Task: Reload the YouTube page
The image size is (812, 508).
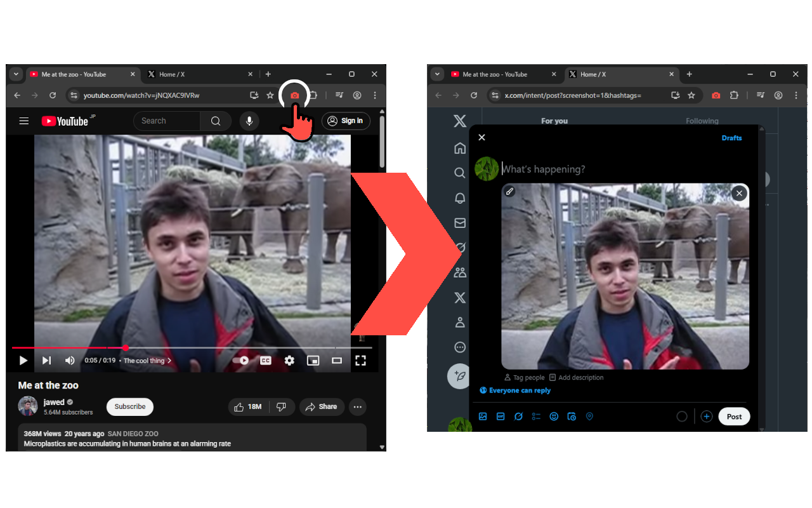Action: tap(53, 95)
